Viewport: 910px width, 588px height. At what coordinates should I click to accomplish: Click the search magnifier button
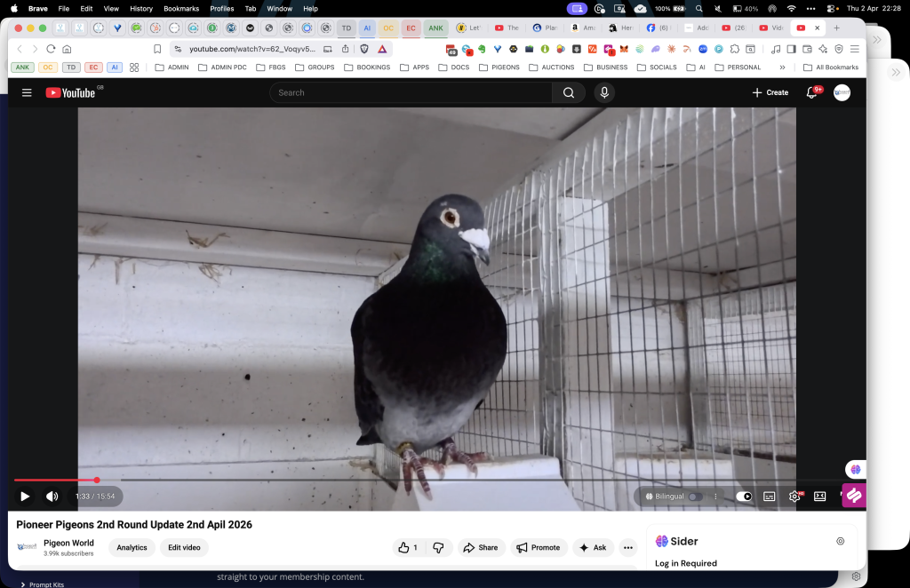[568, 92]
